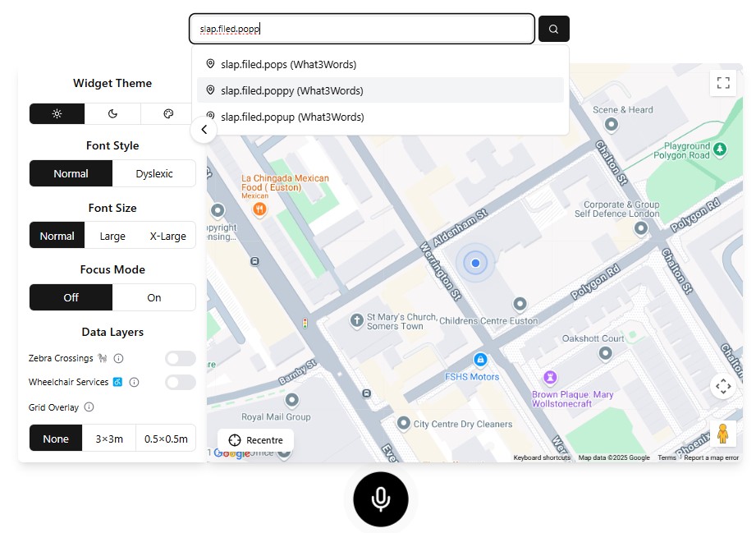Switch font size to X-Large
Viewport: 756px width, 533px height.
167,236
